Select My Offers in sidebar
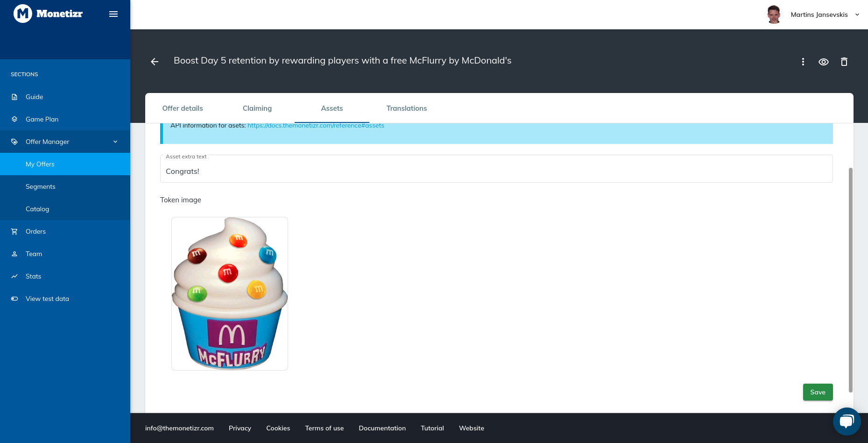 pos(65,164)
